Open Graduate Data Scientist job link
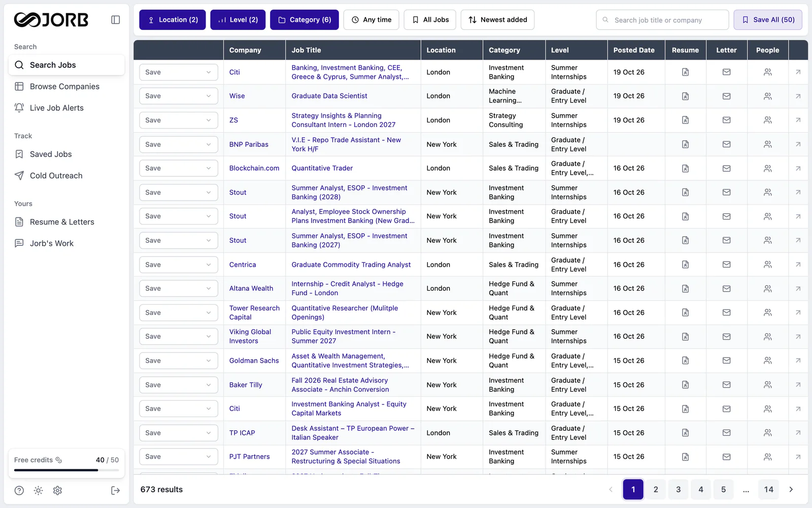 point(329,96)
